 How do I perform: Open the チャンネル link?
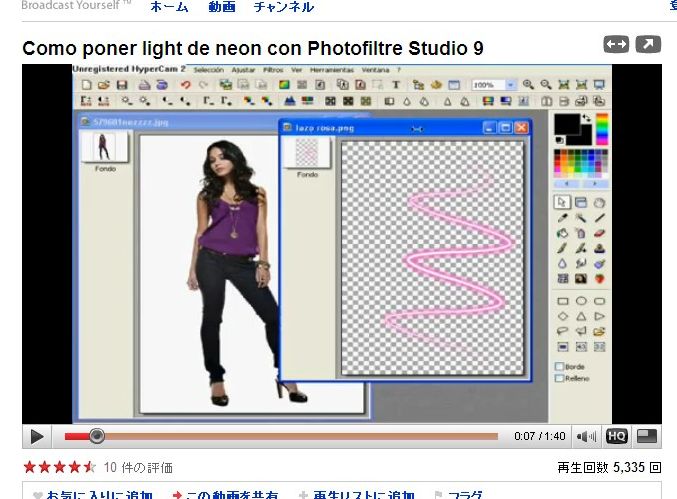click(x=284, y=6)
